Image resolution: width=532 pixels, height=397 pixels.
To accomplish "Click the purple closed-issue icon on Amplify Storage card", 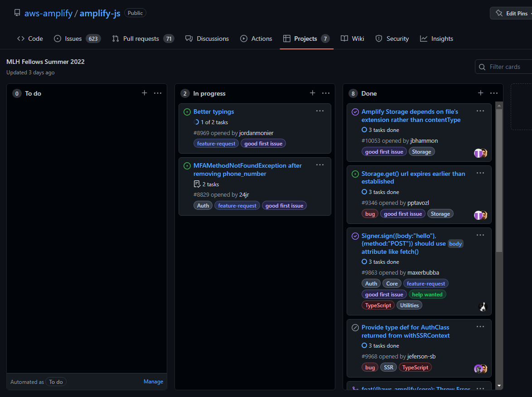I will point(355,111).
